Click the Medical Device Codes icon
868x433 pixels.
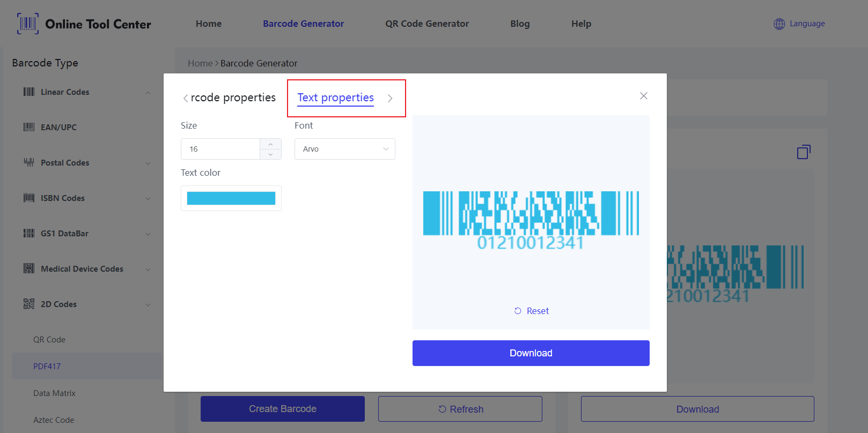(x=29, y=269)
